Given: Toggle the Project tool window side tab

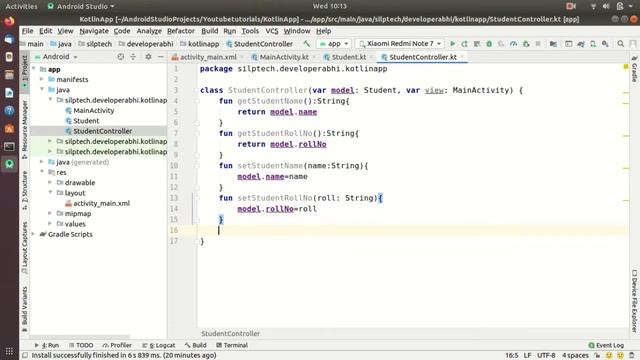Looking at the screenshot, I should point(24,72).
